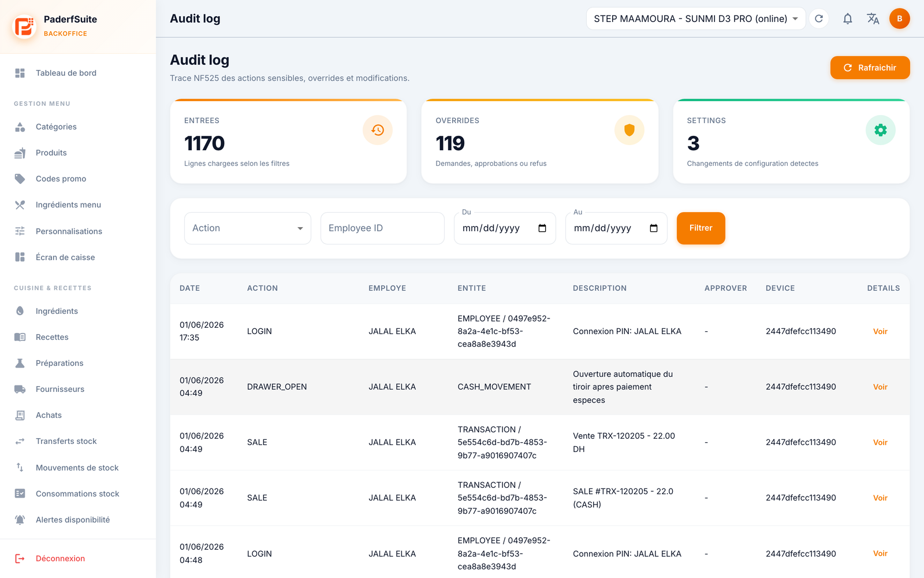Click the Settings gear icon in card
This screenshot has width=924, height=578.
(881, 130)
